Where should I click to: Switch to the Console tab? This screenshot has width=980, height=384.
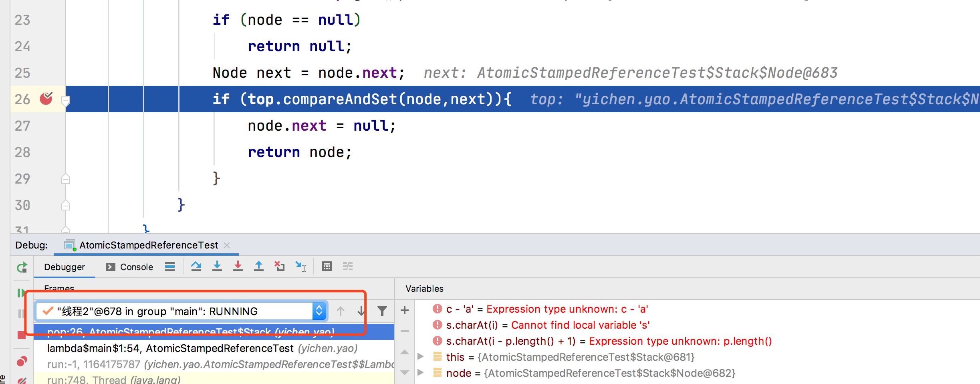point(129,267)
